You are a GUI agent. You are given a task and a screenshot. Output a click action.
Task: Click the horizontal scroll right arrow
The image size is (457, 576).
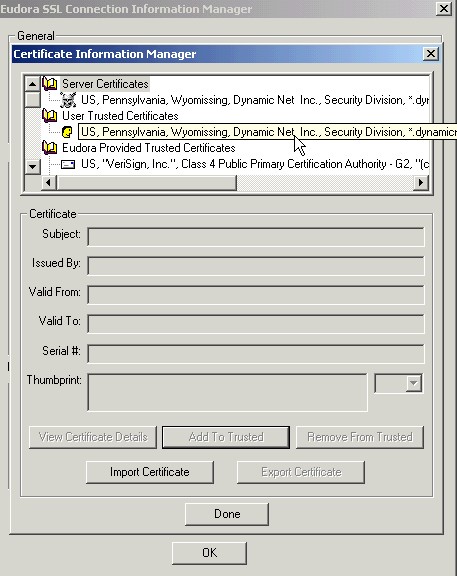pos(421,183)
